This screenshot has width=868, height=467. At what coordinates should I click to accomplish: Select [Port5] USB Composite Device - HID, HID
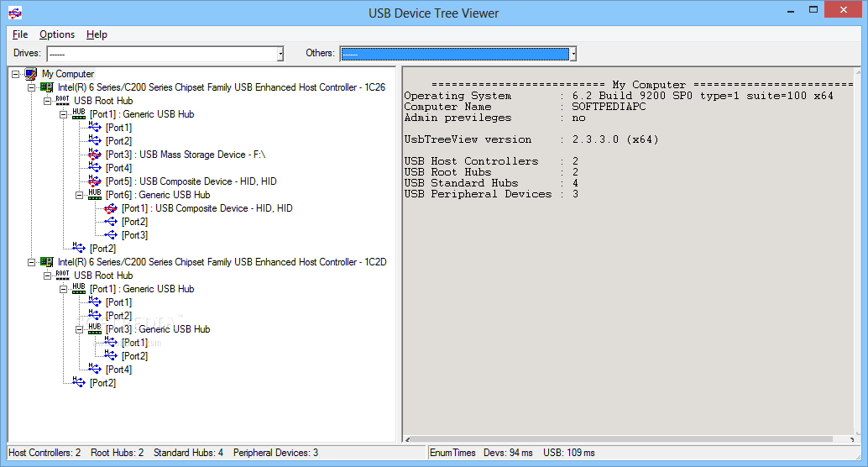pyautogui.click(x=191, y=181)
